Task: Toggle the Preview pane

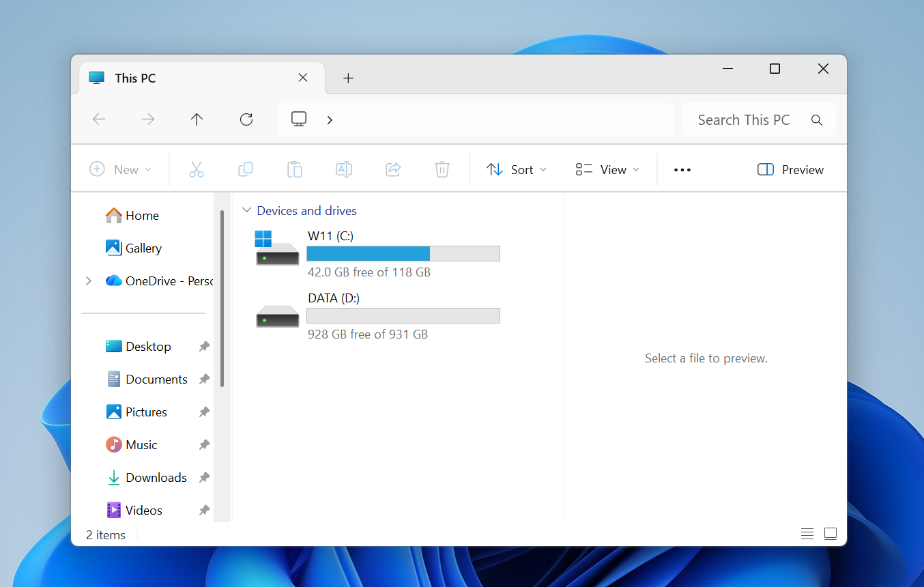Action: 790,169
